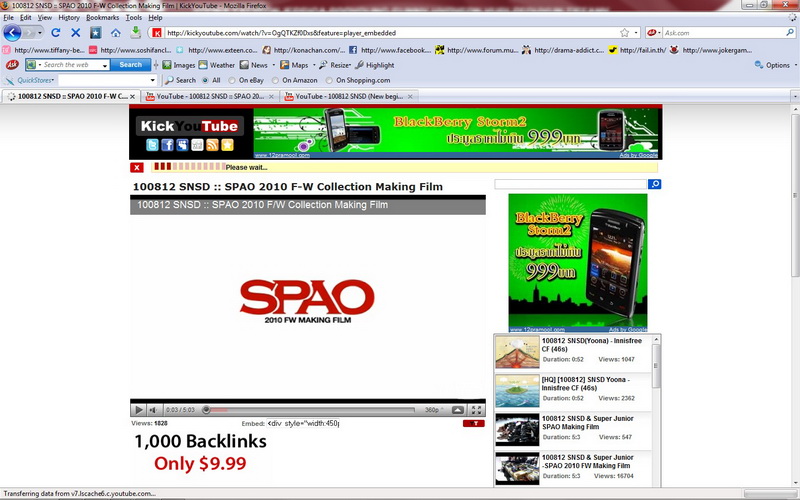This screenshot has height=500, width=800.
Task: Click the KickYouTube yellow star favorite icon
Action: 228,145
